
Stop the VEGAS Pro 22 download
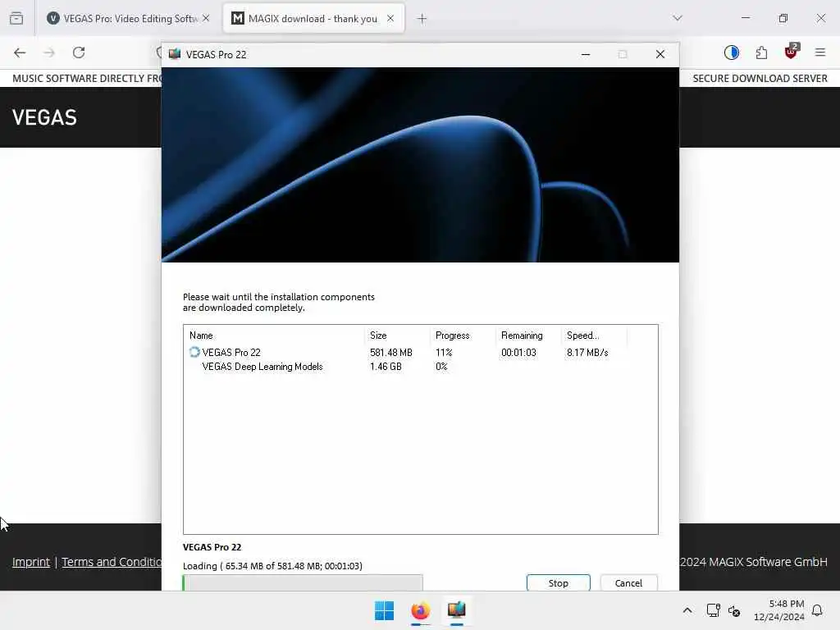pos(558,583)
